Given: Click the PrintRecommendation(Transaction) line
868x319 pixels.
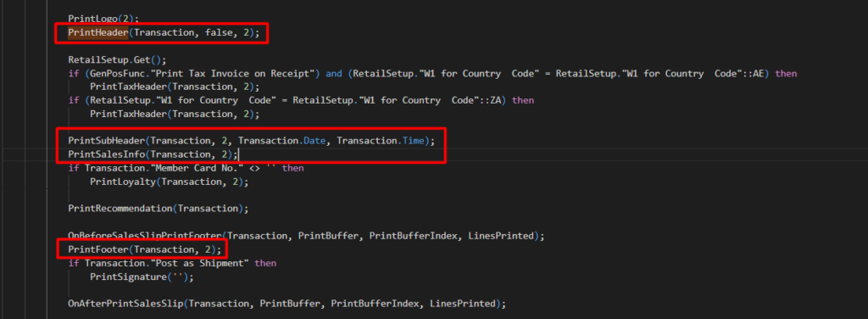Looking at the screenshot, I should [158, 209].
